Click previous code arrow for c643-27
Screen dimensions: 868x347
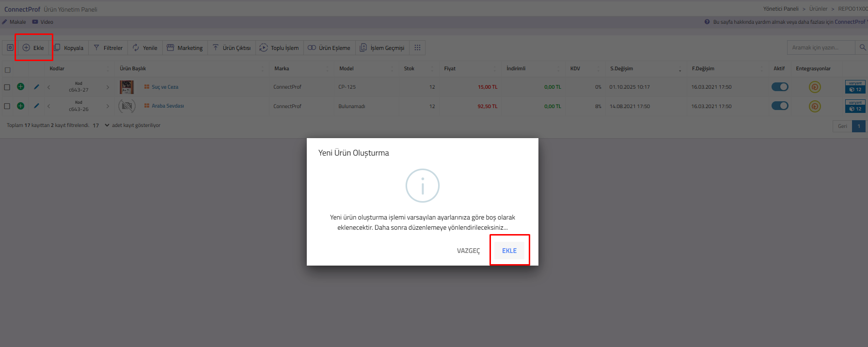[48, 87]
